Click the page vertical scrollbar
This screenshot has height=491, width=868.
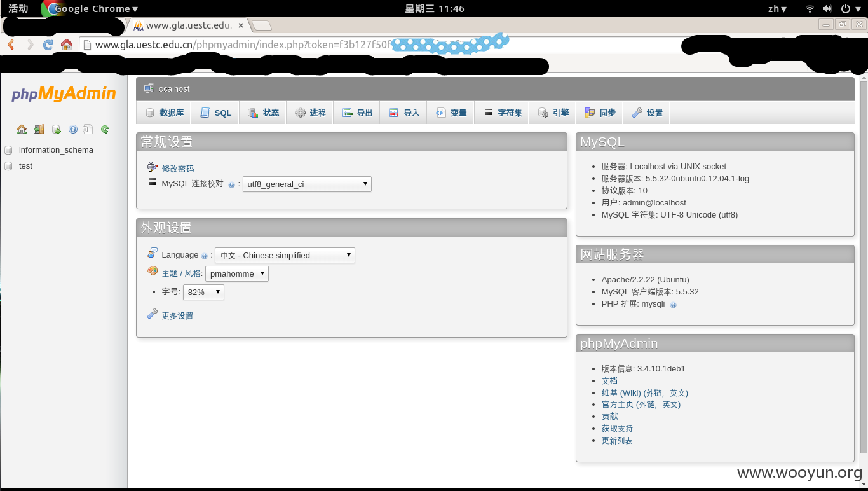tap(864, 267)
